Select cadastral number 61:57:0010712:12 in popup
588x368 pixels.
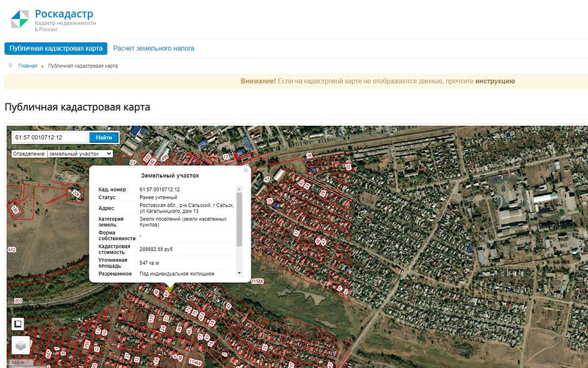click(x=160, y=189)
